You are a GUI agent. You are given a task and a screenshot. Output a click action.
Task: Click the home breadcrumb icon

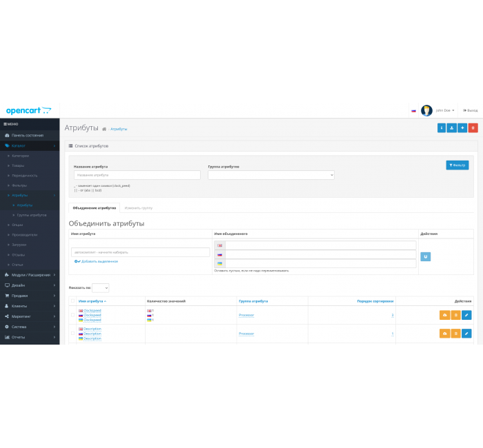104,129
